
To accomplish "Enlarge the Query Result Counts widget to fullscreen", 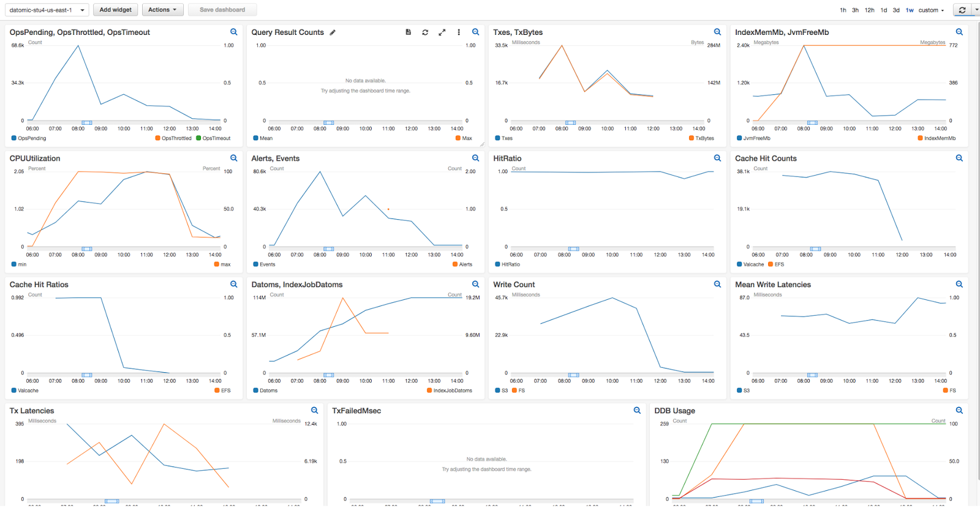I will 442,32.
